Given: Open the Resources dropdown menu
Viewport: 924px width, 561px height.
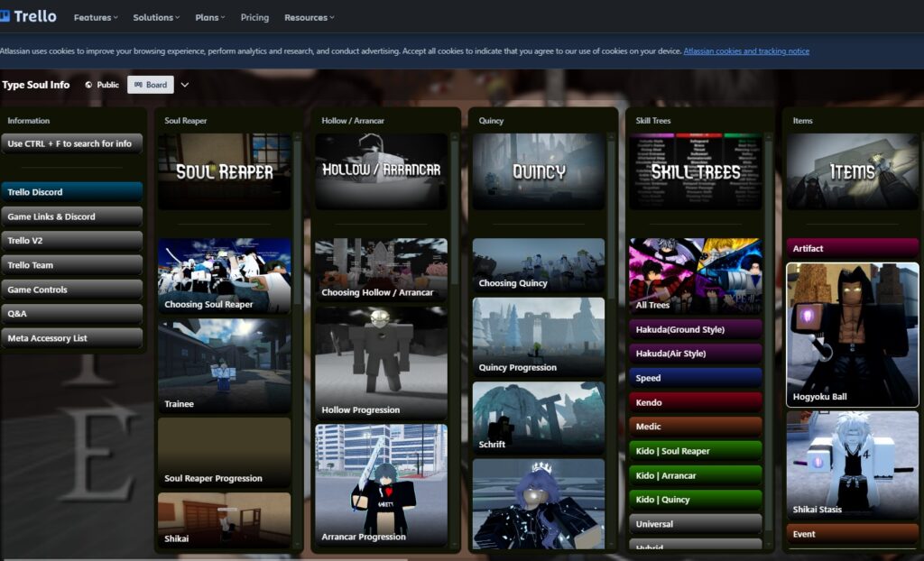Looking at the screenshot, I should point(309,17).
